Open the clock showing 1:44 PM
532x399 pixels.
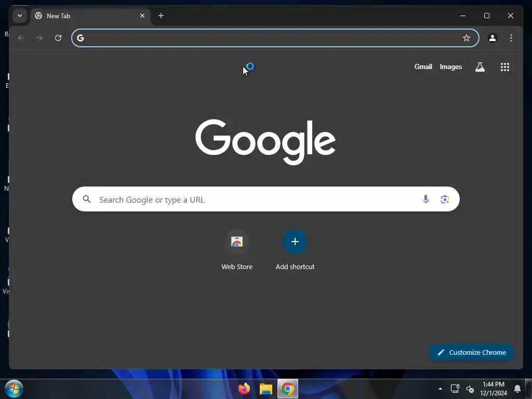pos(494,389)
